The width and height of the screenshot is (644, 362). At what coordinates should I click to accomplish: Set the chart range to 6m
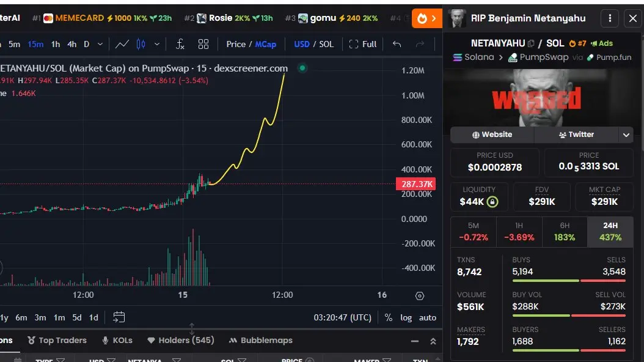pos(21,317)
